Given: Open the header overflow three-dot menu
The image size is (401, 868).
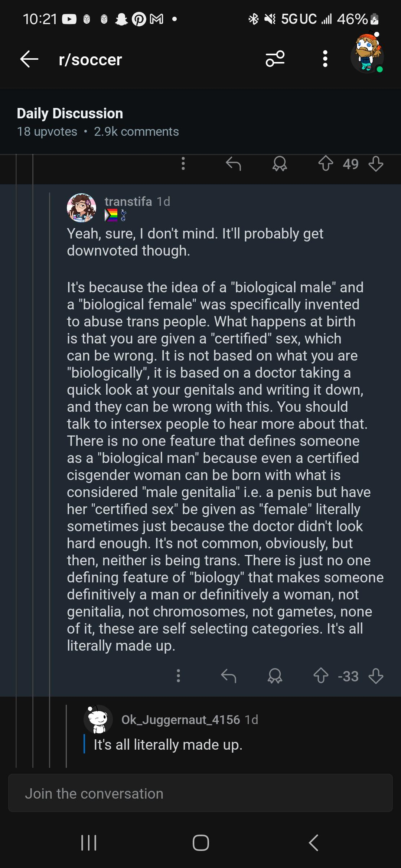Looking at the screenshot, I should coord(325,59).
